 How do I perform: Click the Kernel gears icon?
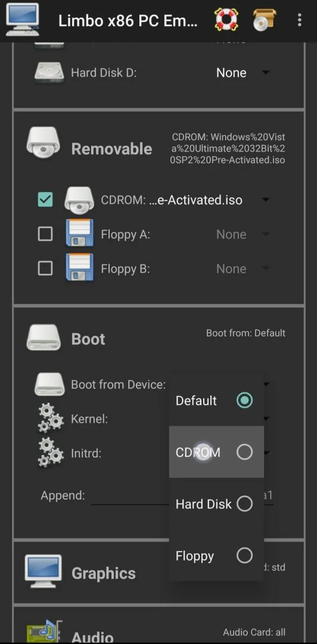51,417
